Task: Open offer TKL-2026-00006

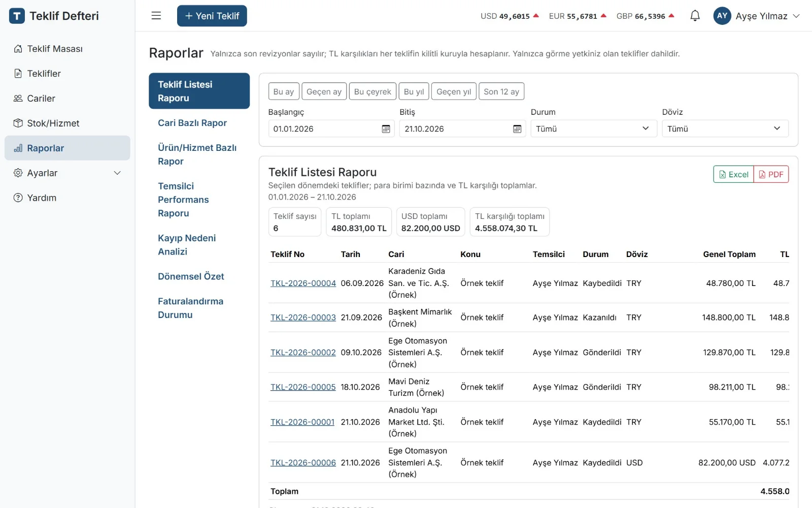Action: (303, 463)
